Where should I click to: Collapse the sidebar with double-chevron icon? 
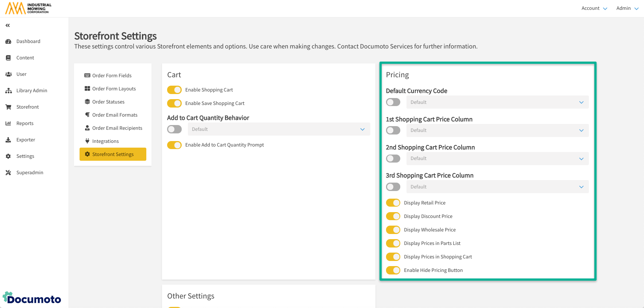(x=8, y=26)
